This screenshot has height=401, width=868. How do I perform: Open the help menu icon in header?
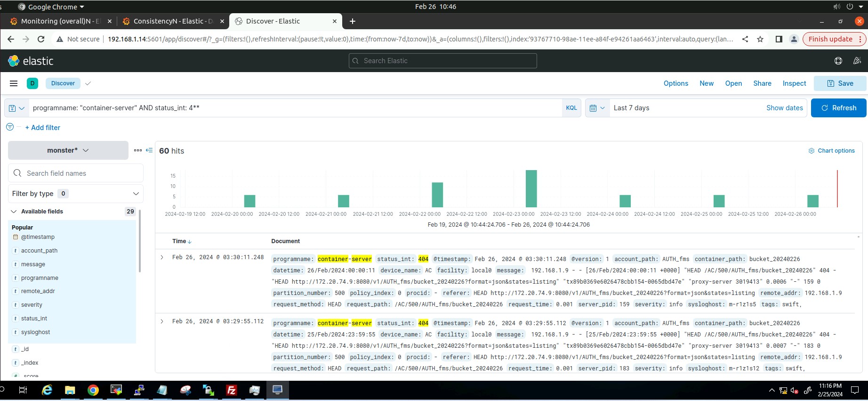pyautogui.click(x=838, y=61)
